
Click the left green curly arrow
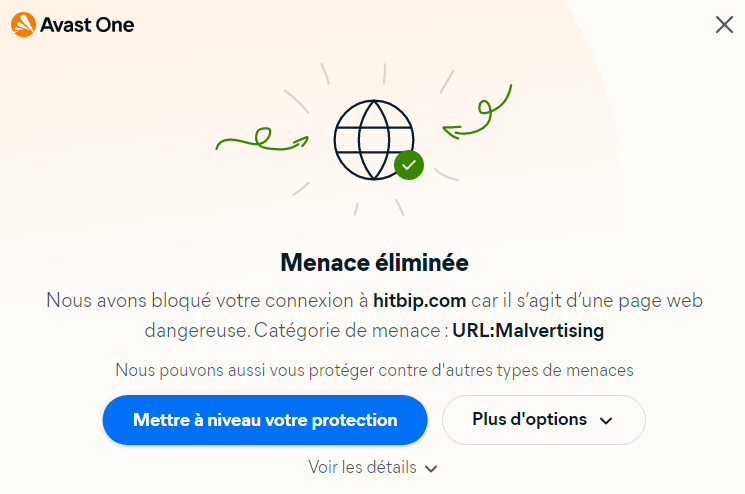pyautogui.click(x=262, y=139)
